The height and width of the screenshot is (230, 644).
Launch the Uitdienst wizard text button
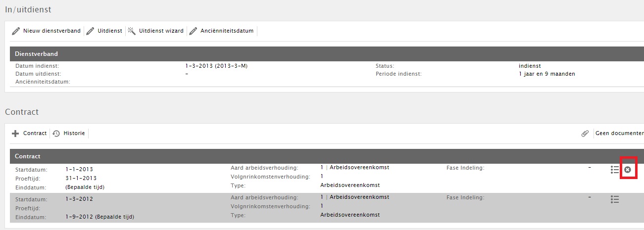click(161, 31)
